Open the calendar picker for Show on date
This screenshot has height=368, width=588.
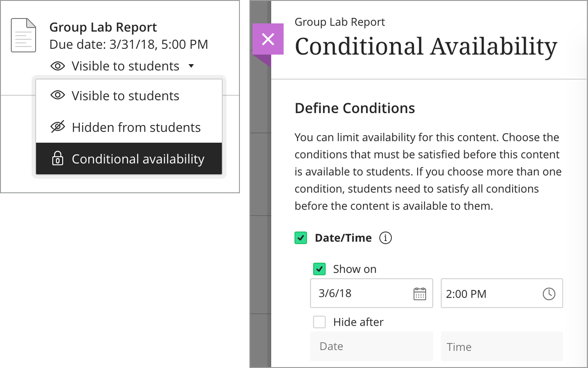click(x=419, y=293)
